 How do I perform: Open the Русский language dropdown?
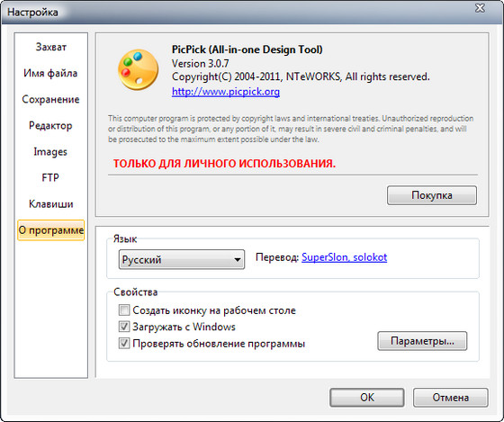point(182,259)
